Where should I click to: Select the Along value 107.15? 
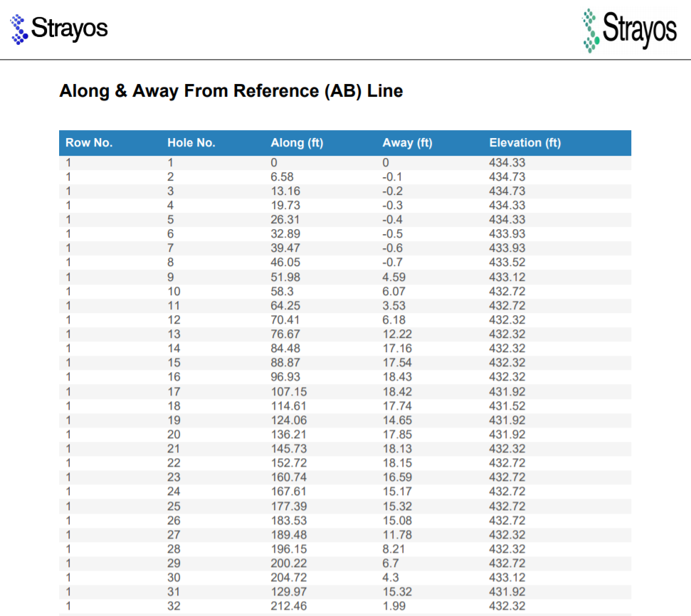pyautogui.click(x=289, y=392)
